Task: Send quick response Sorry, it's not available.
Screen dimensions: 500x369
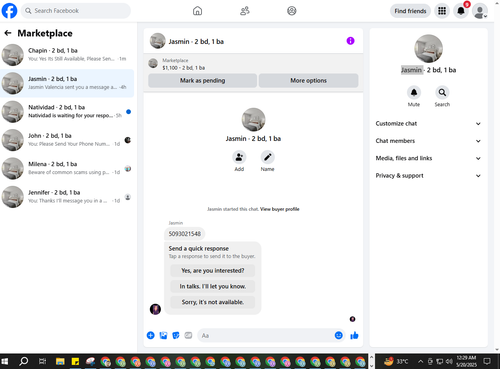Action: click(x=213, y=302)
